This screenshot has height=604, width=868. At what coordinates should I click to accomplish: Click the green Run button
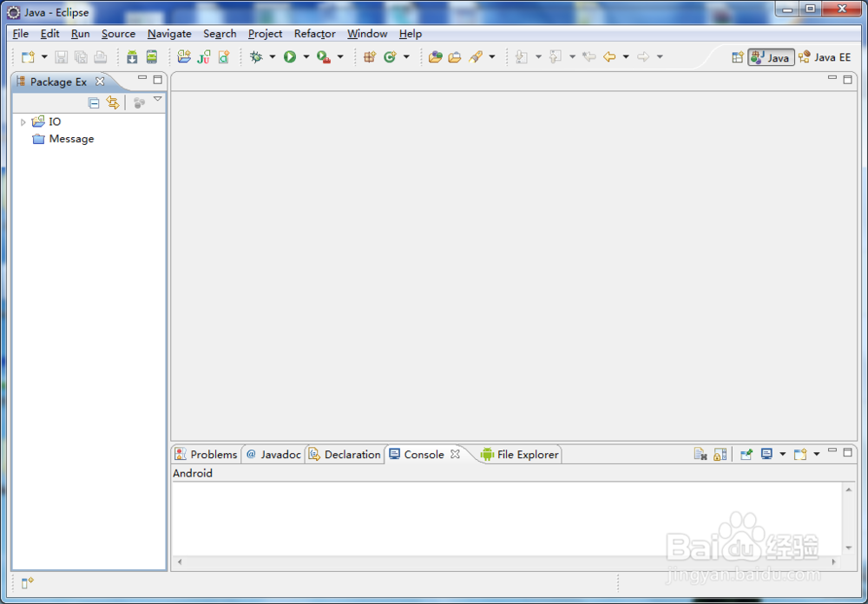tap(290, 57)
